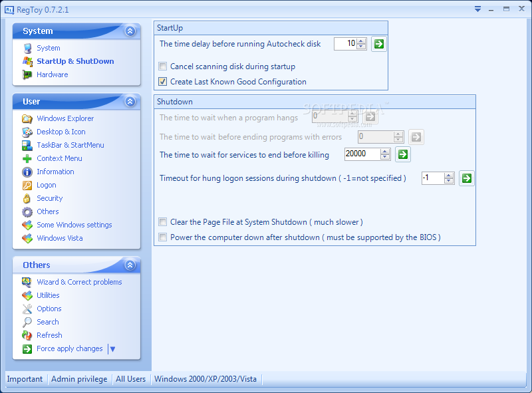Click the Others gear icon under User
532x393 pixels.
tap(27, 212)
